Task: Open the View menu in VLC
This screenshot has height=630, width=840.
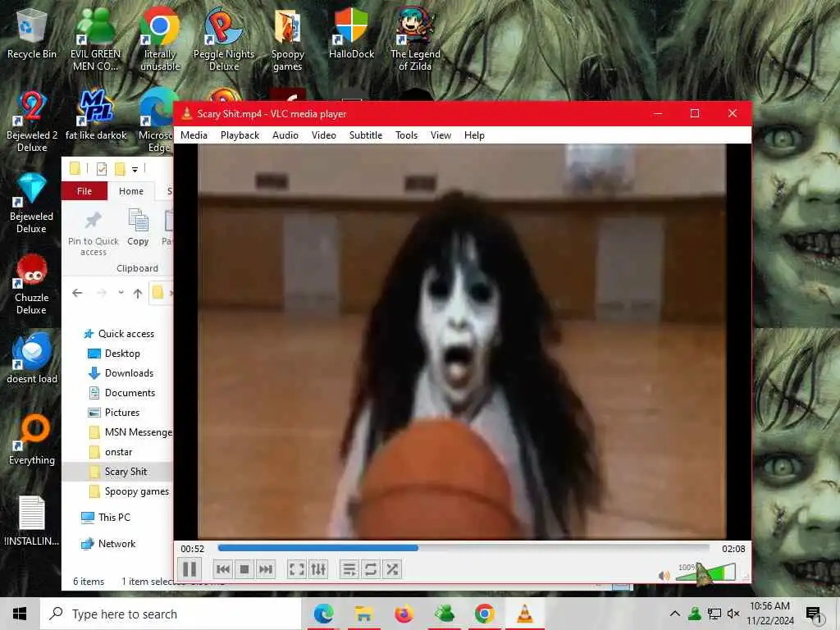Action: tap(441, 135)
